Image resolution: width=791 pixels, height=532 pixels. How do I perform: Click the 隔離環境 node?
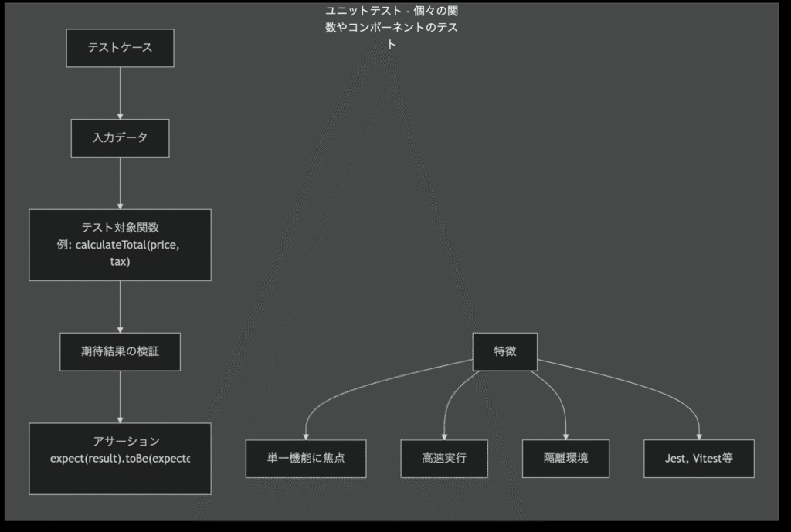[565, 459]
